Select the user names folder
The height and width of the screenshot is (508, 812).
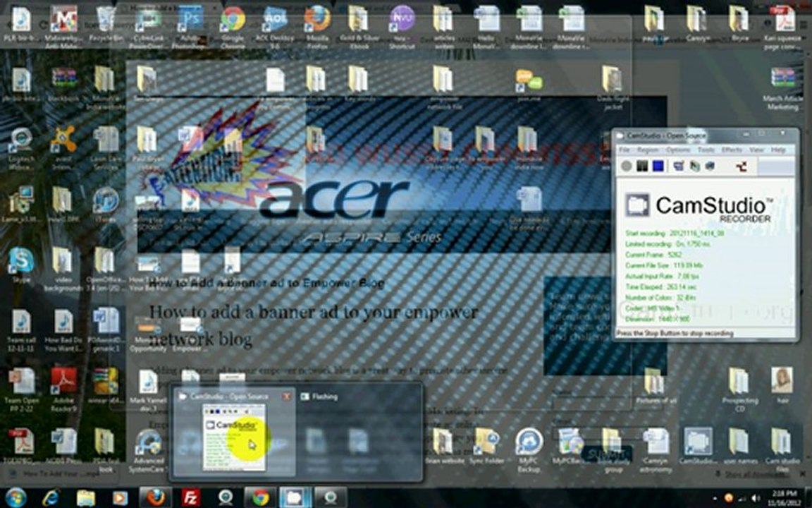739,446
